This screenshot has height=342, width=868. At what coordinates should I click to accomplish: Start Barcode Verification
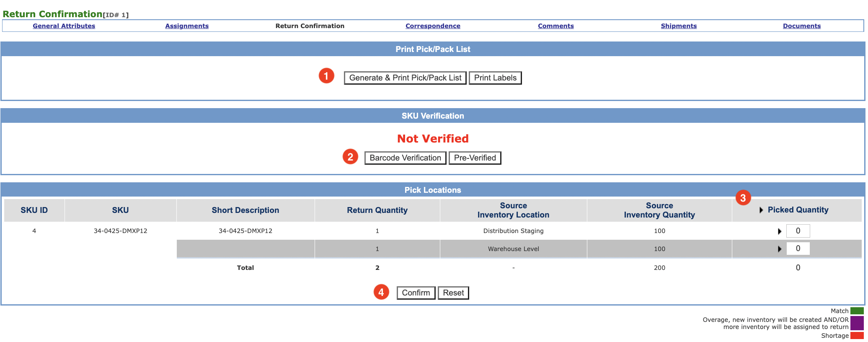click(x=405, y=158)
